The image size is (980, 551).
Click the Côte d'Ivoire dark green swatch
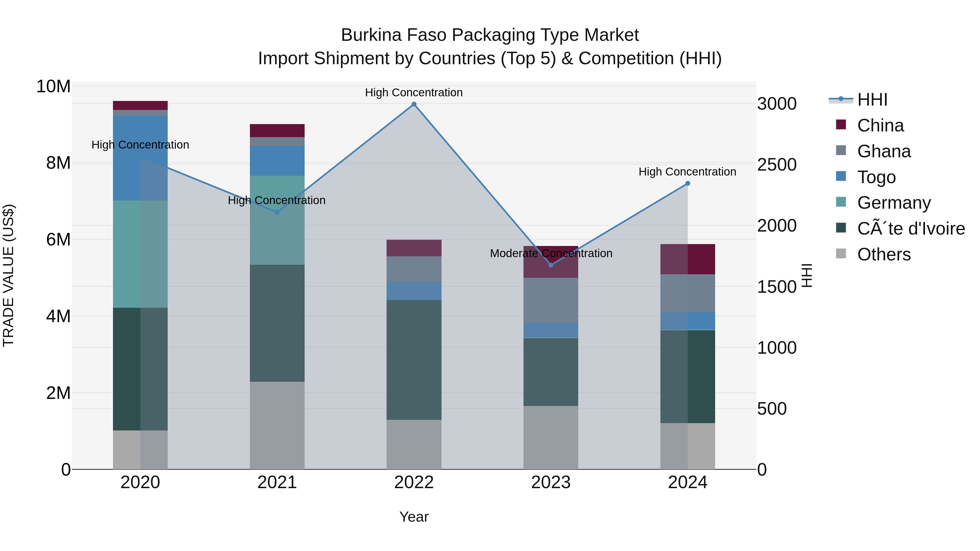coord(841,228)
